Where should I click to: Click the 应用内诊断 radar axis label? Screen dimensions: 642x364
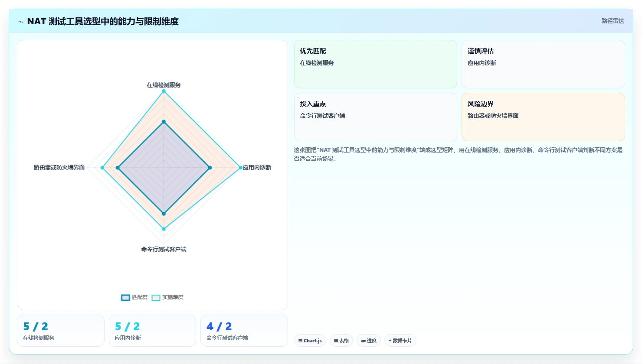[x=257, y=167]
